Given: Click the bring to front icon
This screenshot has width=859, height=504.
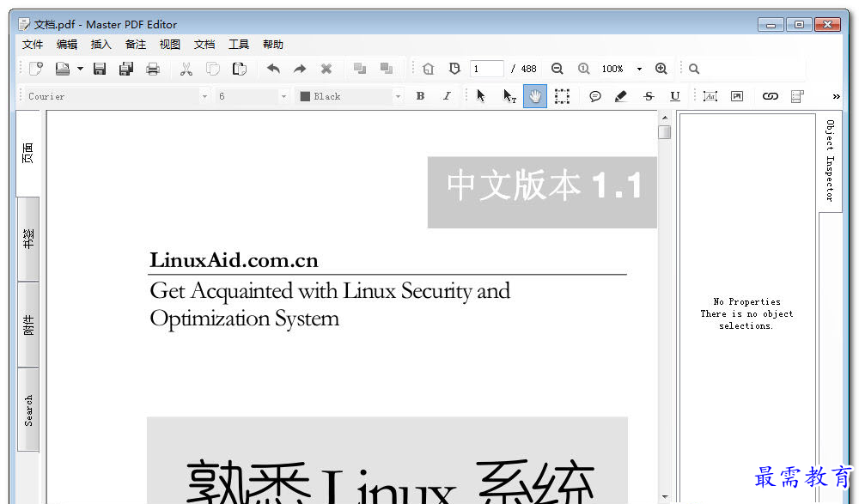Looking at the screenshot, I should pyautogui.click(x=360, y=69).
